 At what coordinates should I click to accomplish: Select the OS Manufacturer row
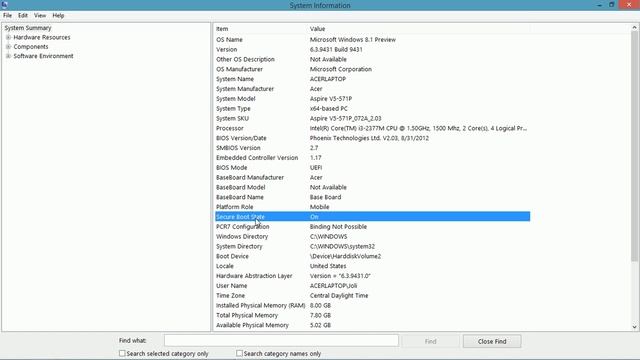372,69
